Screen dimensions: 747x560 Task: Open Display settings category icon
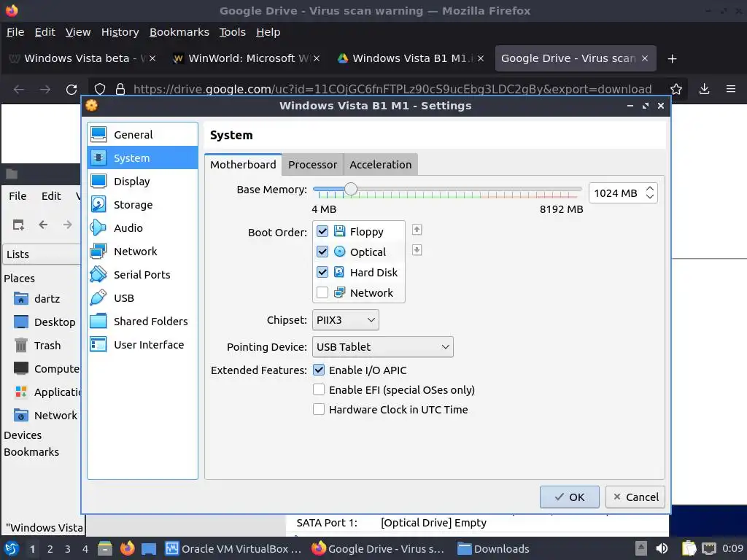[x=98, y=182]
